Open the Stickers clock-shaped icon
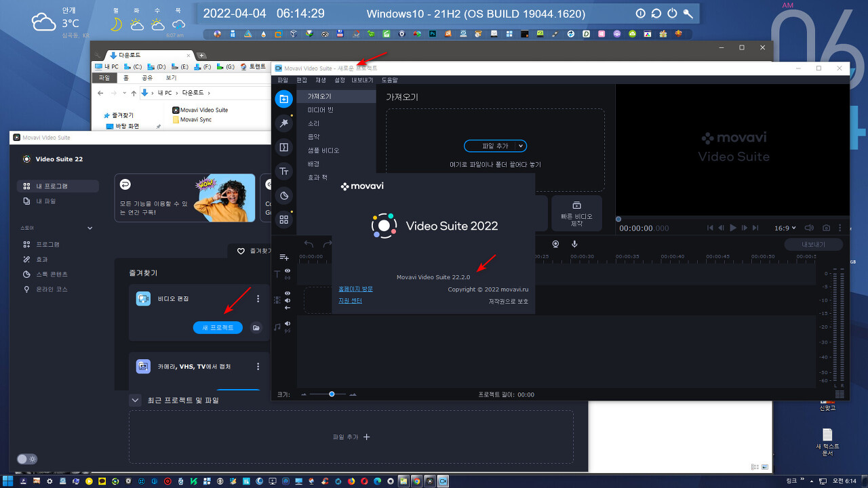The width and height of the screenshot is (868, 488). coord(284,195)
